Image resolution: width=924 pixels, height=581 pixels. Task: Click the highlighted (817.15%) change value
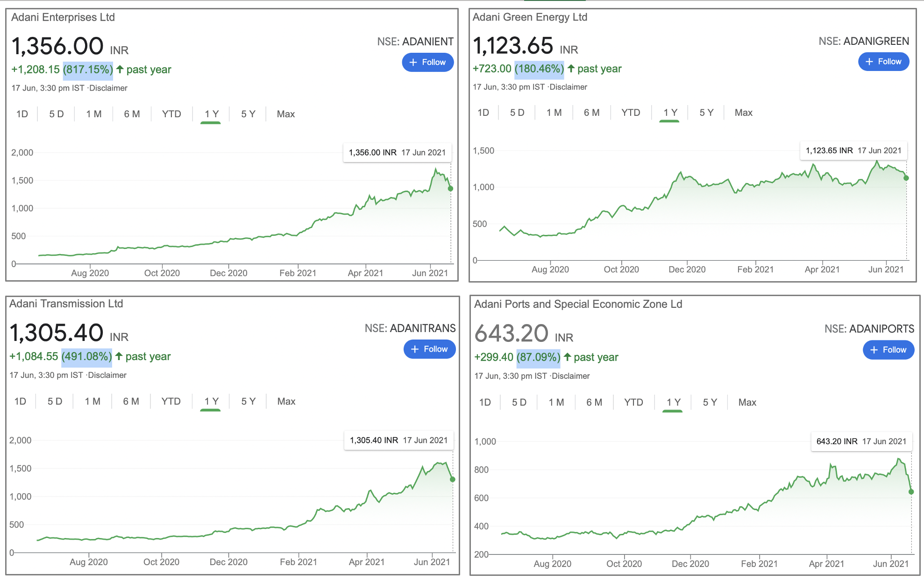pyautogui.click(x=88, y=70)
